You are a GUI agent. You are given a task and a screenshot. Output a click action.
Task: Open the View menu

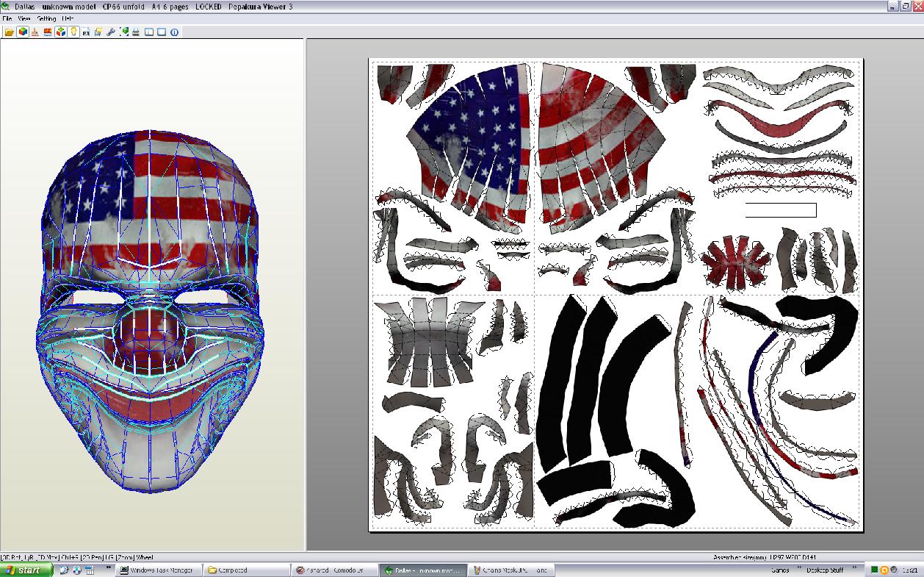click(x=24, y=18)
